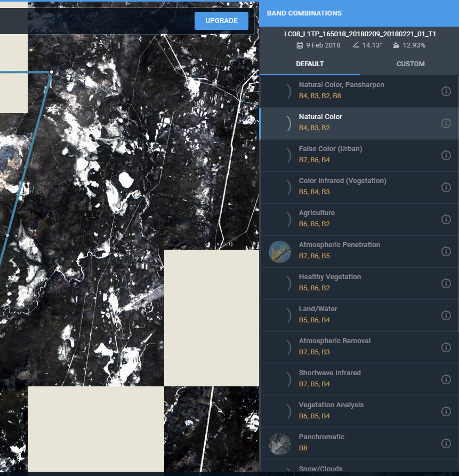Click the scene ID LC08_L1TP_165018 text

pos(359,34)
